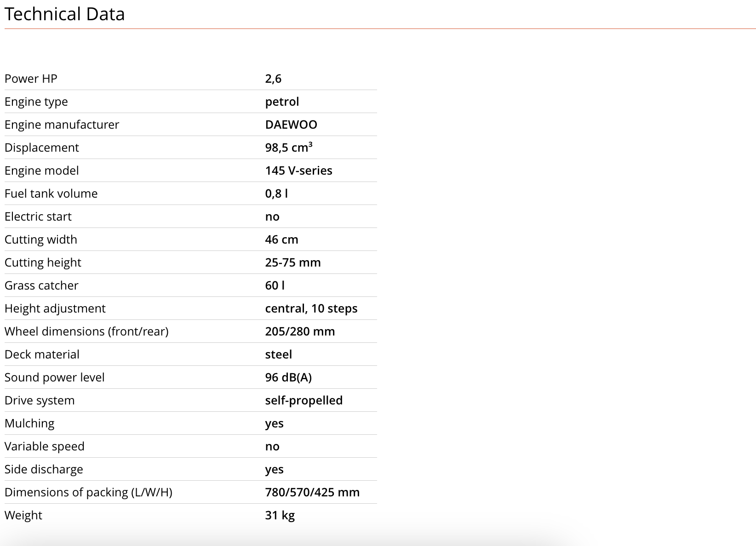Select the 96 dB(A) sound level value
Viewport: 756px width, 546px height.
pyautogui.click(x=288, y=377)
